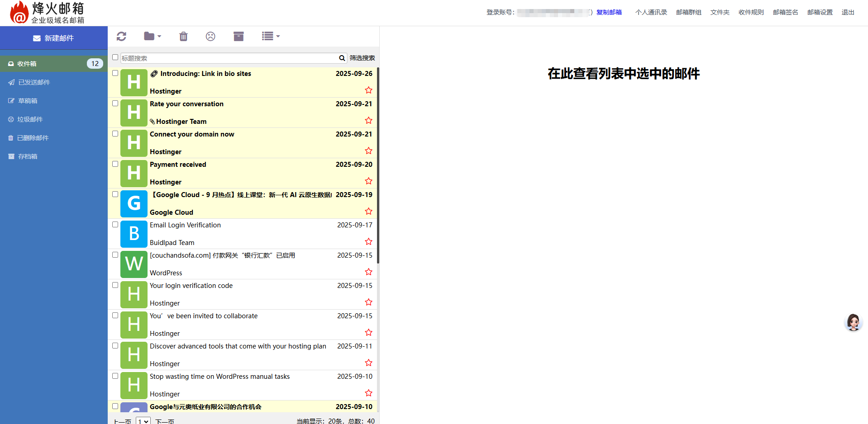Click the archive box toolbar icon
The width and height of the screenshot is (868, 424).
tap(238, 37)
